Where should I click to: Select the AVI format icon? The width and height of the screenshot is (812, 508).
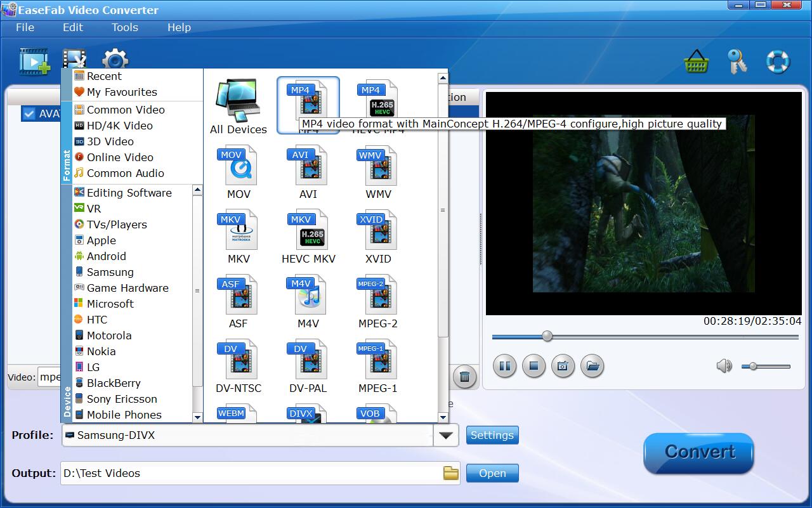[x=308, y=173]
